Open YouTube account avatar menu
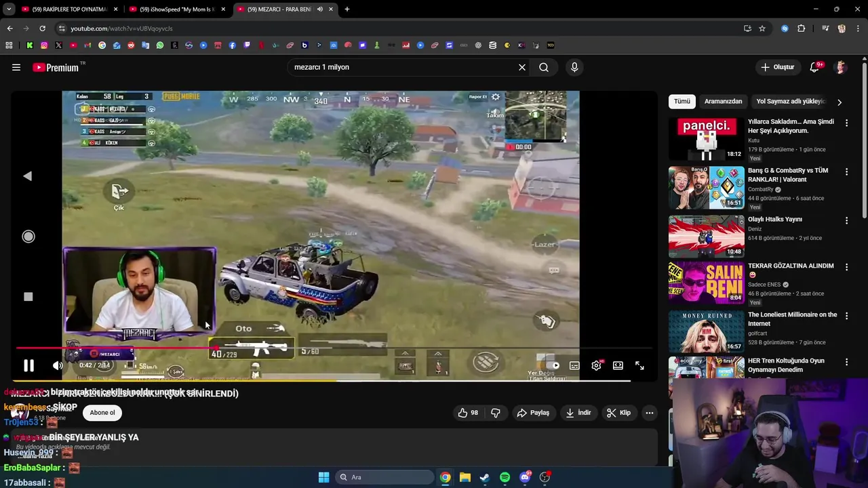This screenshot has width=868, height=488. click(x=841, y=67)
